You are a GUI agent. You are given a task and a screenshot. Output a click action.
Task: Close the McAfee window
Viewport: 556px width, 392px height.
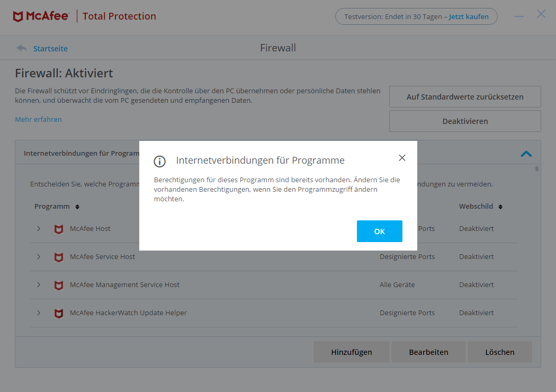click(x=541, y=14)
